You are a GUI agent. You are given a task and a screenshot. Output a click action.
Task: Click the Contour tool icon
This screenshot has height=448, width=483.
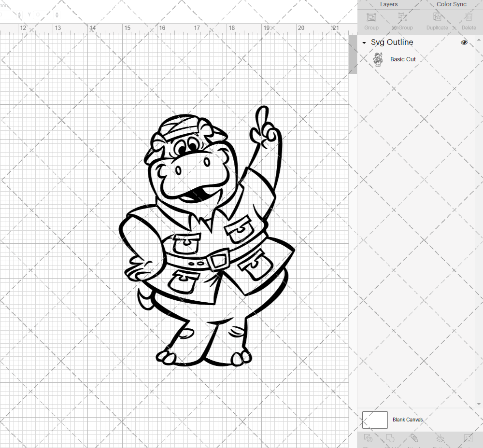(468, 438)
